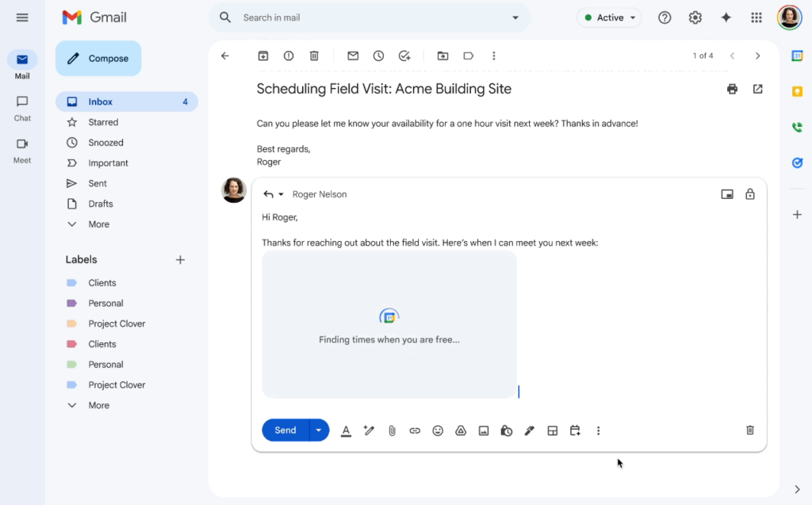Screen dimensions: 812x505
Task: Snooze the email with the clock icon
Action: [378, 55]
